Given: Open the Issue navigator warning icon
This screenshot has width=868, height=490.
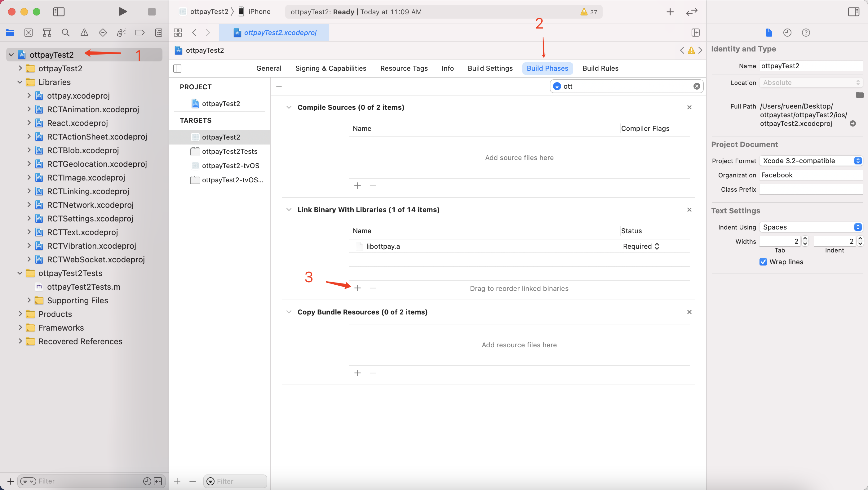Looking at the screenshot, I should click(84, 33).
